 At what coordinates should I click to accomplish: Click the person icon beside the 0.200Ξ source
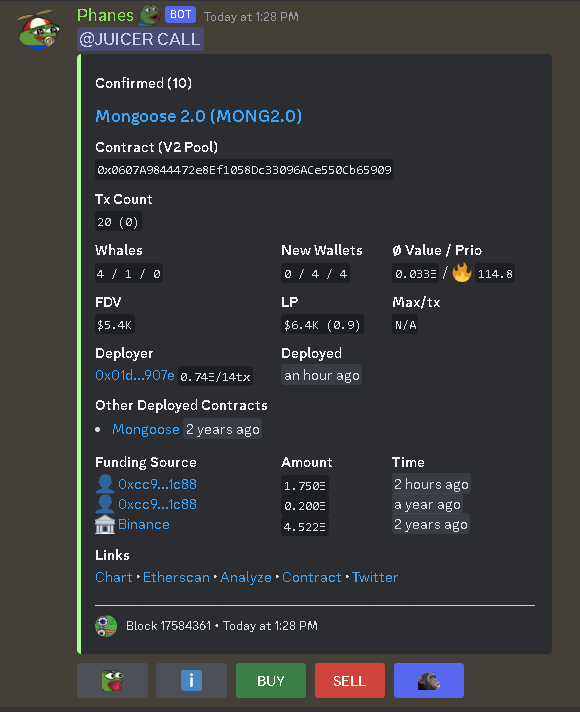pos(105,504)
